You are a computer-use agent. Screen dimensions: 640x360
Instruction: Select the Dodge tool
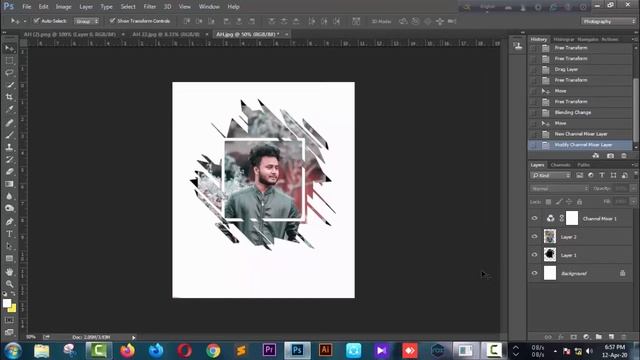9,209
